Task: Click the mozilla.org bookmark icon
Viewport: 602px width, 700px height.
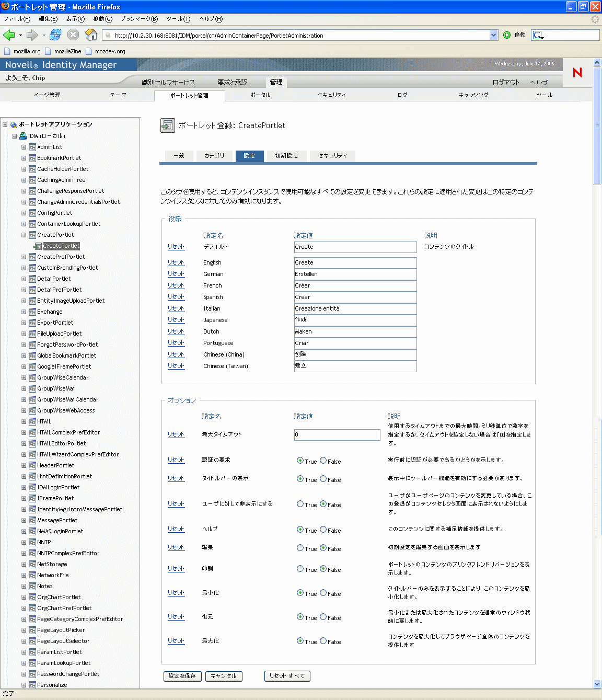Action: click(x=7, y=51)
